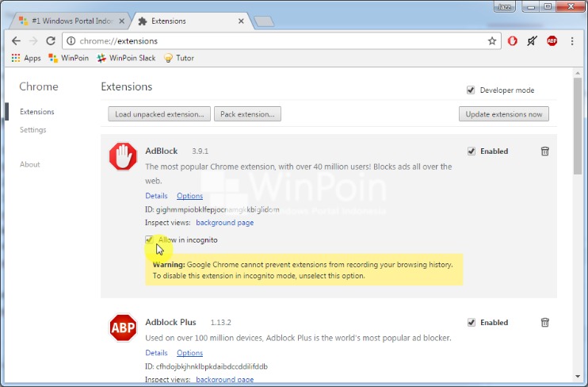
Task: Toggle the Developer mode checkbox
Action: [471, 90]
